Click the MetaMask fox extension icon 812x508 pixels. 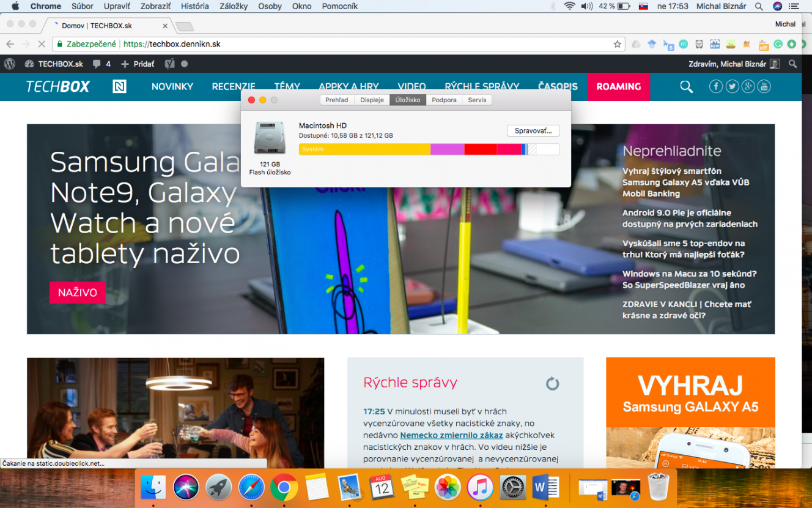746,44
